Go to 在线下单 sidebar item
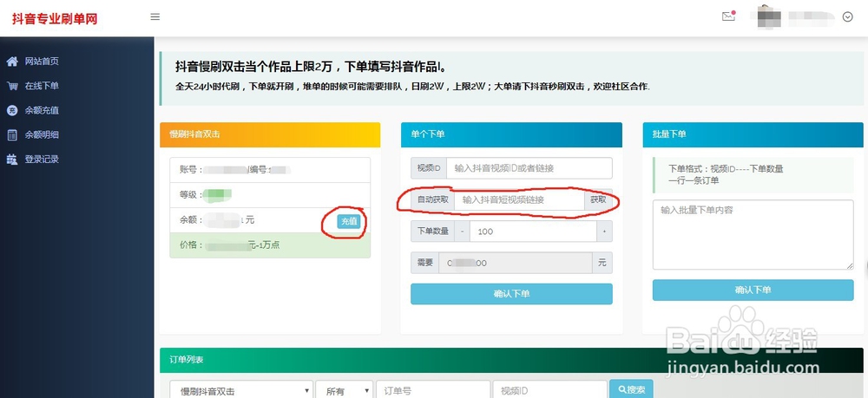Screen dimensions: 868x398 tap(42, 86)
